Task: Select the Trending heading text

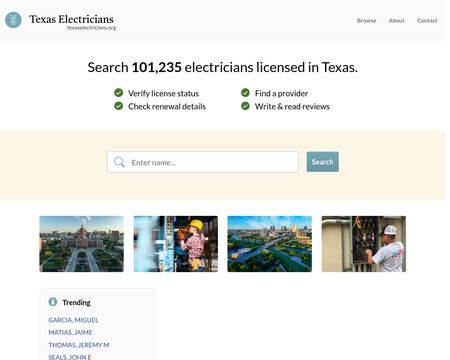Action: (x=76, y=302)
